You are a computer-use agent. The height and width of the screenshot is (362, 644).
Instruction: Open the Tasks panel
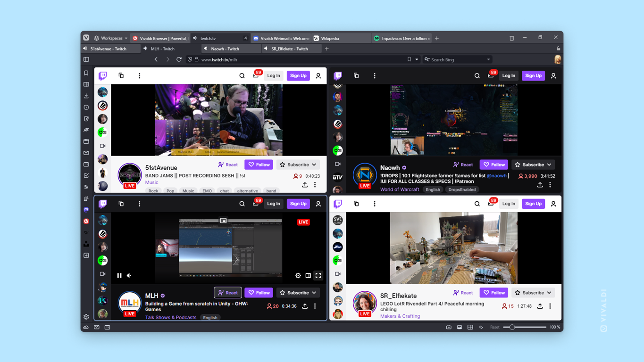(x=86, y=175)
